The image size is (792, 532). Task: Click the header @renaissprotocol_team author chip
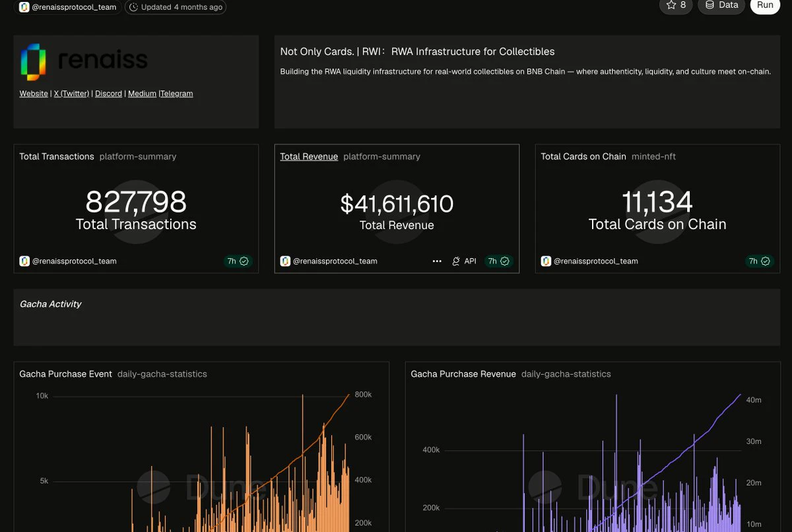(x=69, y=7)
